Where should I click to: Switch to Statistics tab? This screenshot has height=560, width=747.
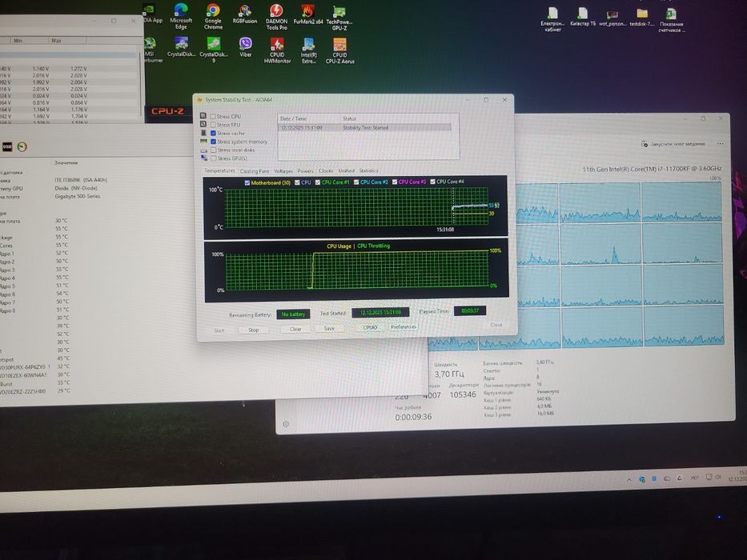(x=368, y=170)
